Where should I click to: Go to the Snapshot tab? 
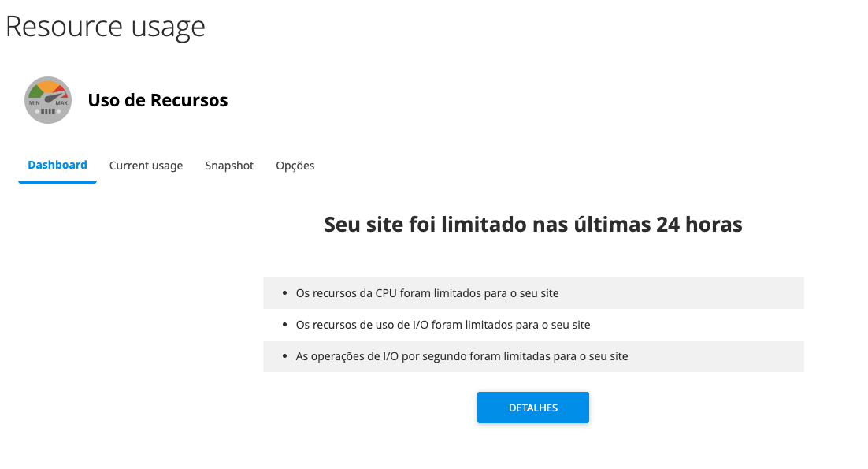click(x=229, y=166)
